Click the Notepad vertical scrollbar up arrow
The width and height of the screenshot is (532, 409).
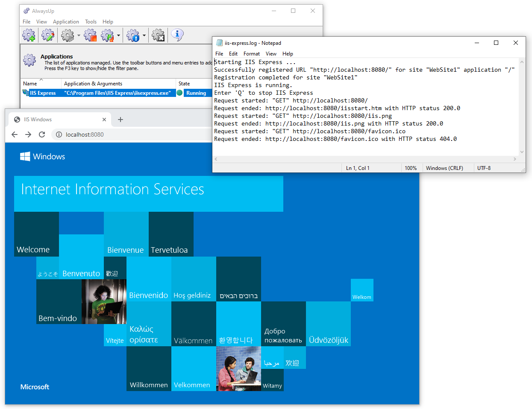[x=522, y=62]
